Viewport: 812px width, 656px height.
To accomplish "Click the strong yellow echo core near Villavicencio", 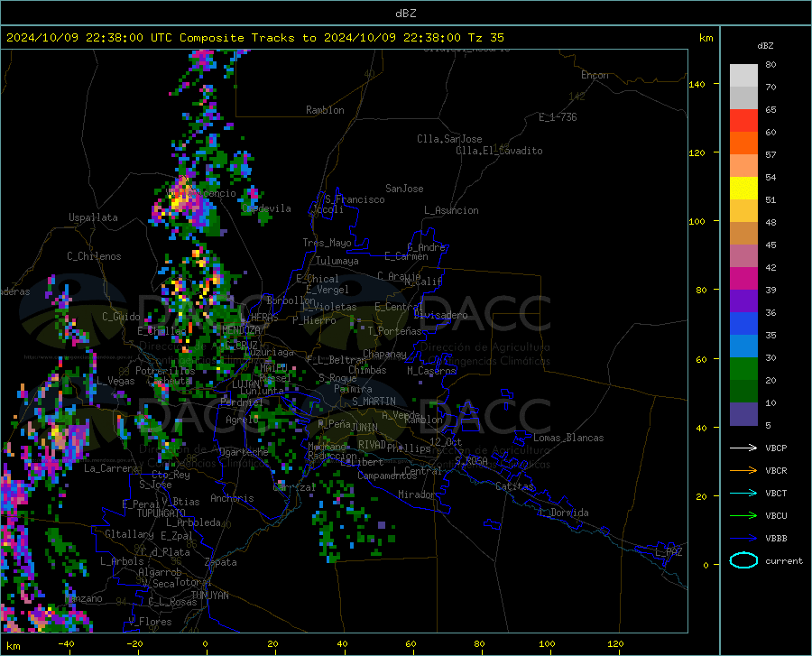I will [x=179, y=199].
